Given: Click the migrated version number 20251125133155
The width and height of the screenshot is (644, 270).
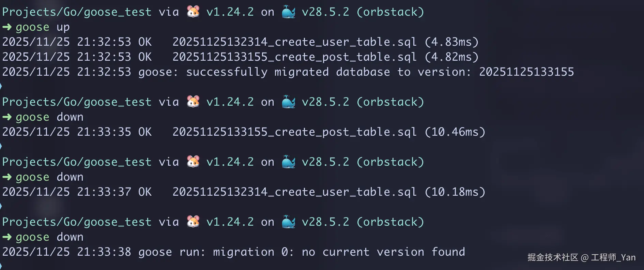Looking at the screenshot, I should [x=526, y=72].
